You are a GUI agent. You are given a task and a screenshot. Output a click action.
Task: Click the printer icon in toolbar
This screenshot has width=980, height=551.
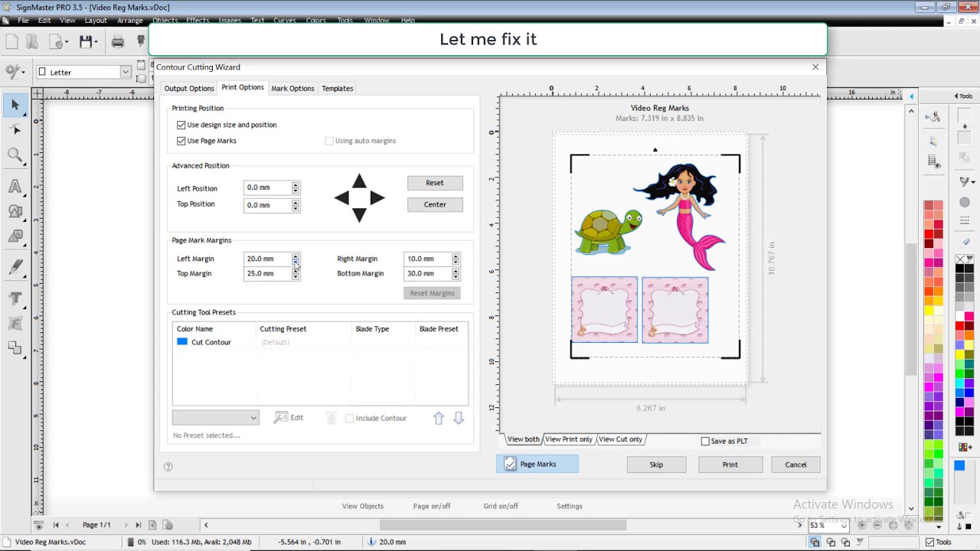point(118,41)
